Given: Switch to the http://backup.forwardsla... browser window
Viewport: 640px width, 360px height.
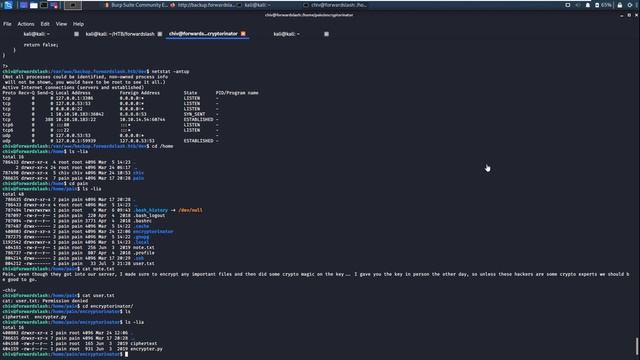Looking at the screenshot, I should pos(202,5).
